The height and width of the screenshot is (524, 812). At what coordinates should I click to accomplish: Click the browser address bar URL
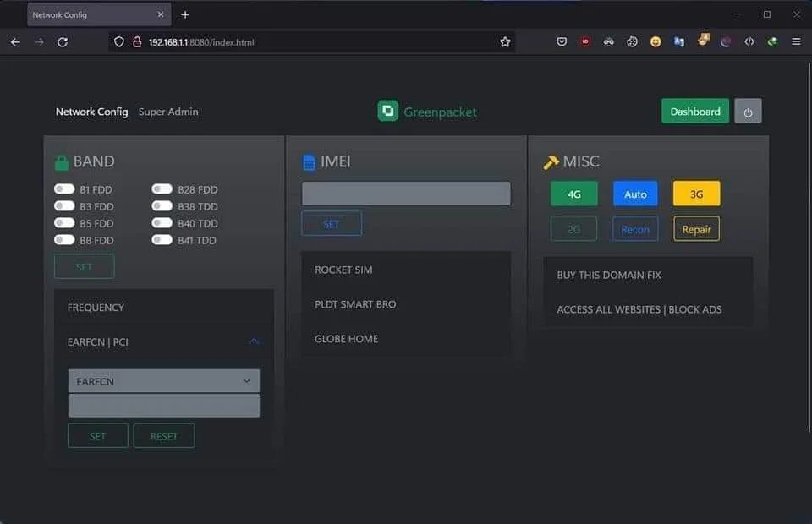[201, 42]
